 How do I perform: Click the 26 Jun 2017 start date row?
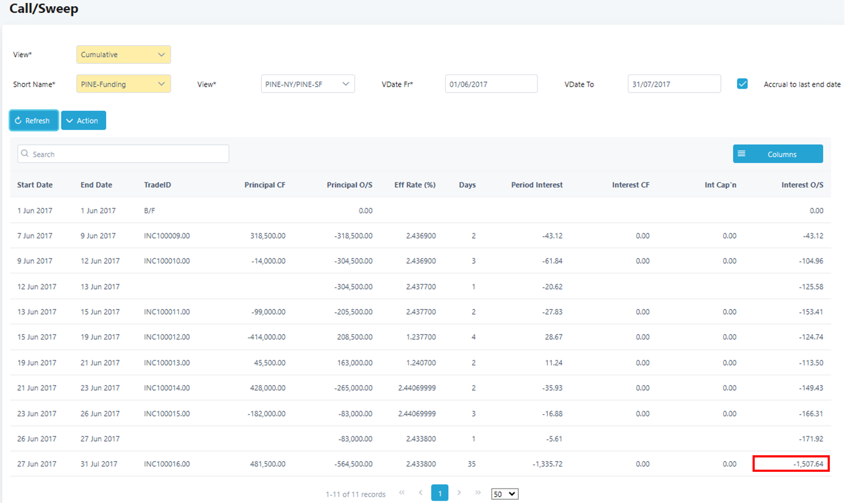[x=420, y=438]
